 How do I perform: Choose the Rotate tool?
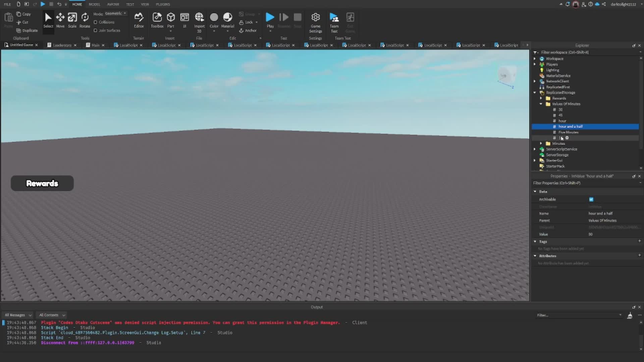[85, 20]
